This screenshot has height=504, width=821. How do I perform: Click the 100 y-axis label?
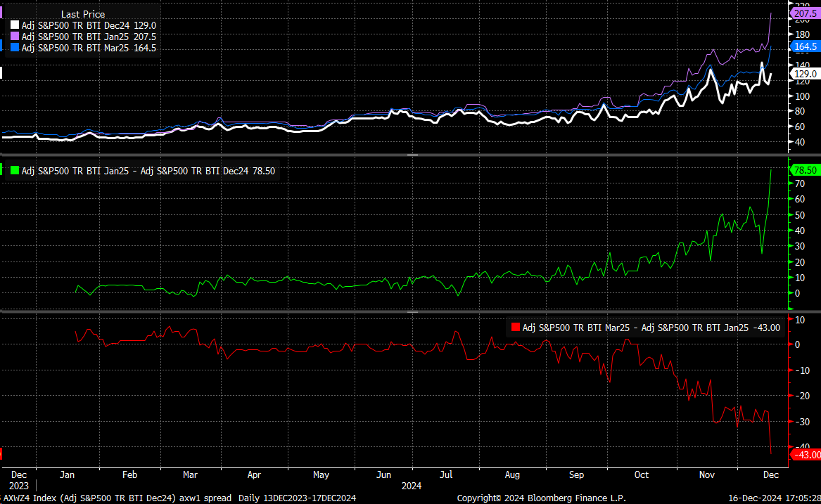click(802, 96)
